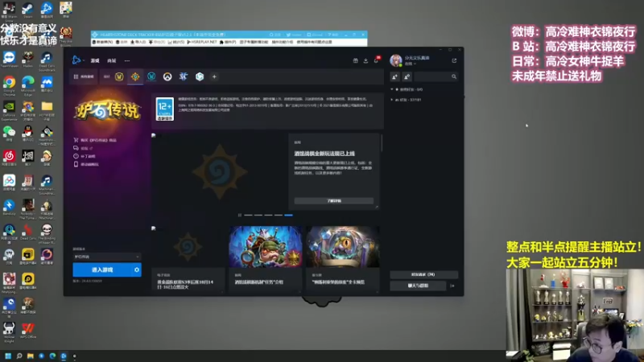This screenshot has width=644, height=362.
Task: Go to the third carousel slide
Action: pos(268,215)
